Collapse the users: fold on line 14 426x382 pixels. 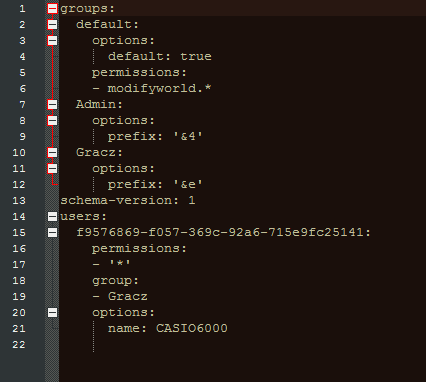[52, 217]
